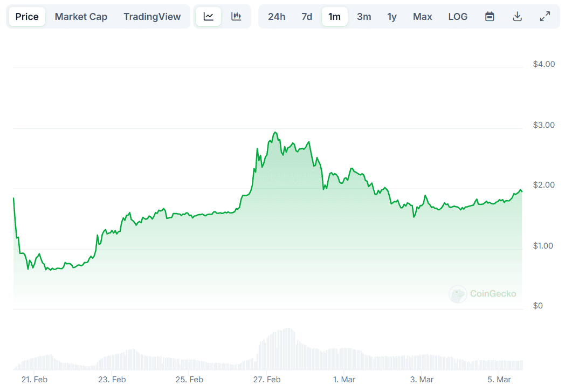Switch to candlestick chart icon
The image size is (565, 392).
236,17
